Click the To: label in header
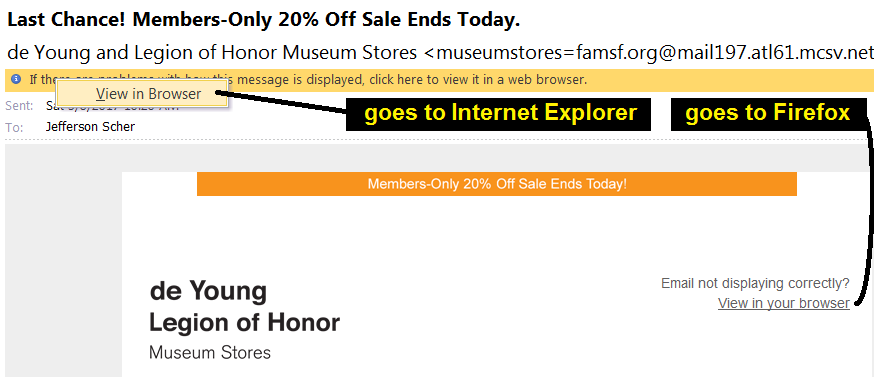 14,127
